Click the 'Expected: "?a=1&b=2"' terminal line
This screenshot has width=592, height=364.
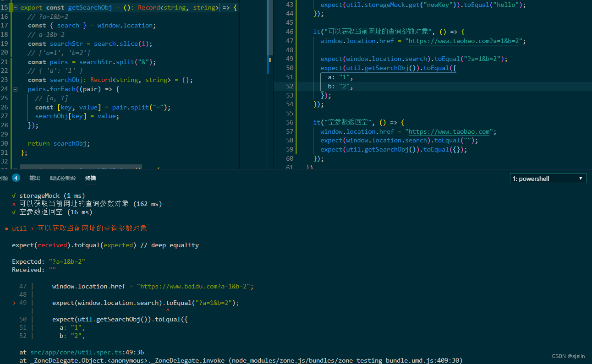[x=49, y=261]
